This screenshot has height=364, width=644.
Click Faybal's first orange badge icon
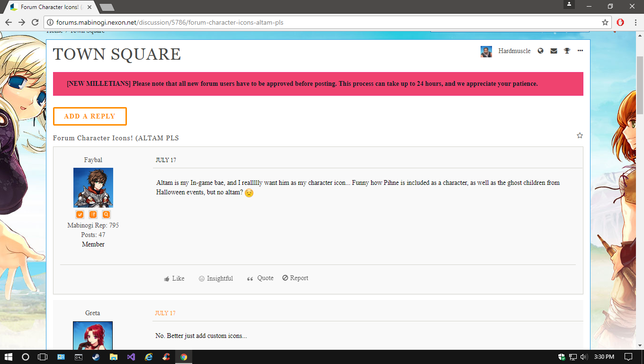80,215
